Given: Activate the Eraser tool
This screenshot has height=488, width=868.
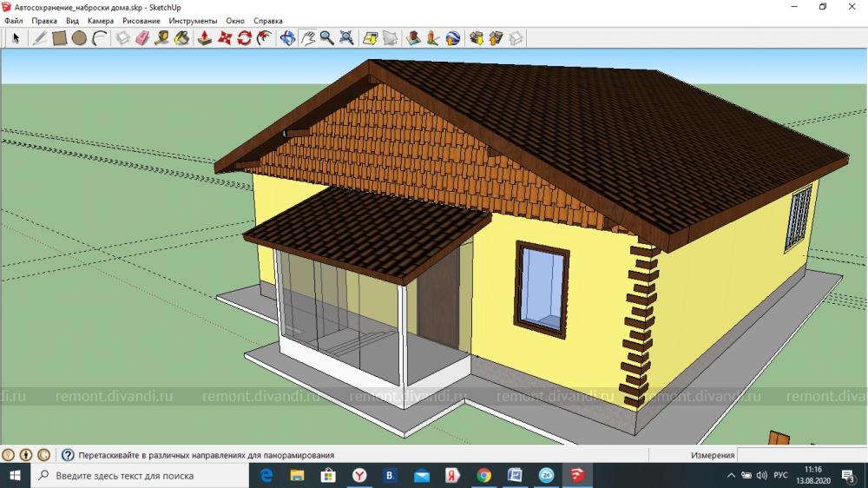Looking at the screenshot, I should coord(143,38).
